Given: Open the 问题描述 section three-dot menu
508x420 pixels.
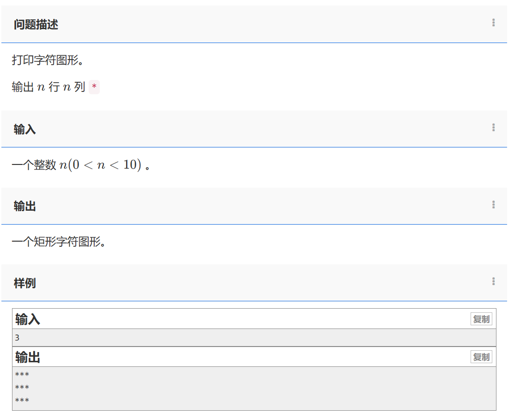Looking at the screenshot, I should pyautogui.click(x=494, y=23).
